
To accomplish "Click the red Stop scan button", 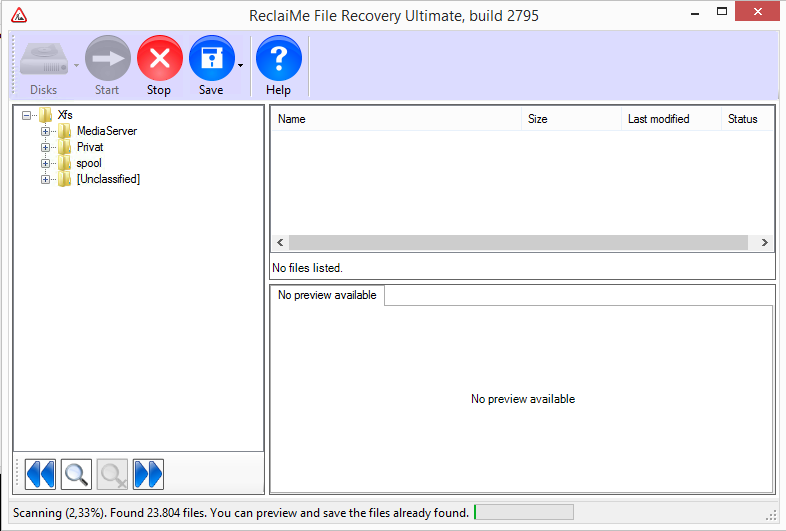I will click(x=159, y=58).
